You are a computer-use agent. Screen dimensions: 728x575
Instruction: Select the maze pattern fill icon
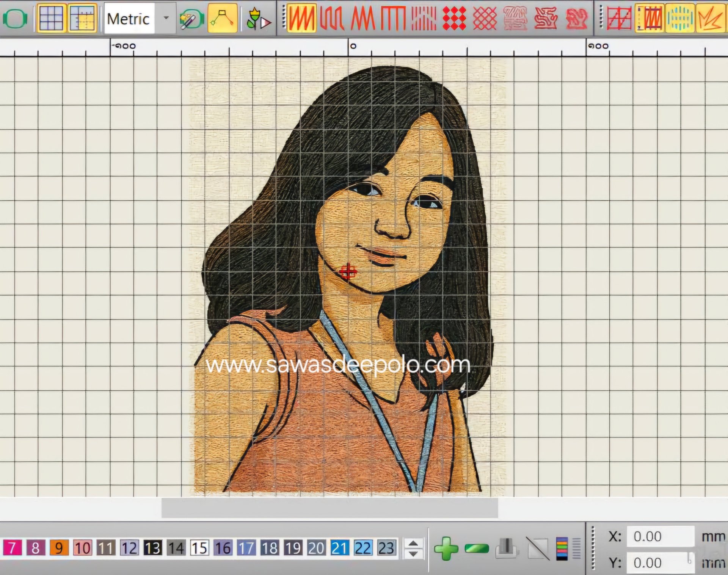tap(546, 18)
